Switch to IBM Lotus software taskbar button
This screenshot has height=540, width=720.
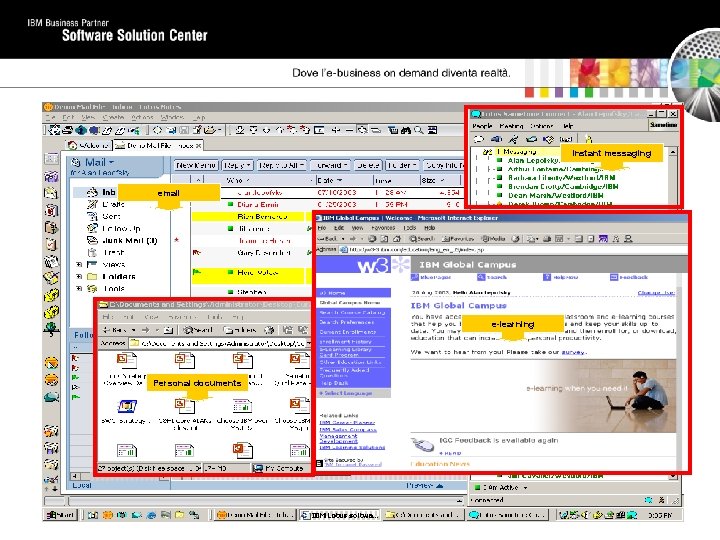click(x=340, y=515)
